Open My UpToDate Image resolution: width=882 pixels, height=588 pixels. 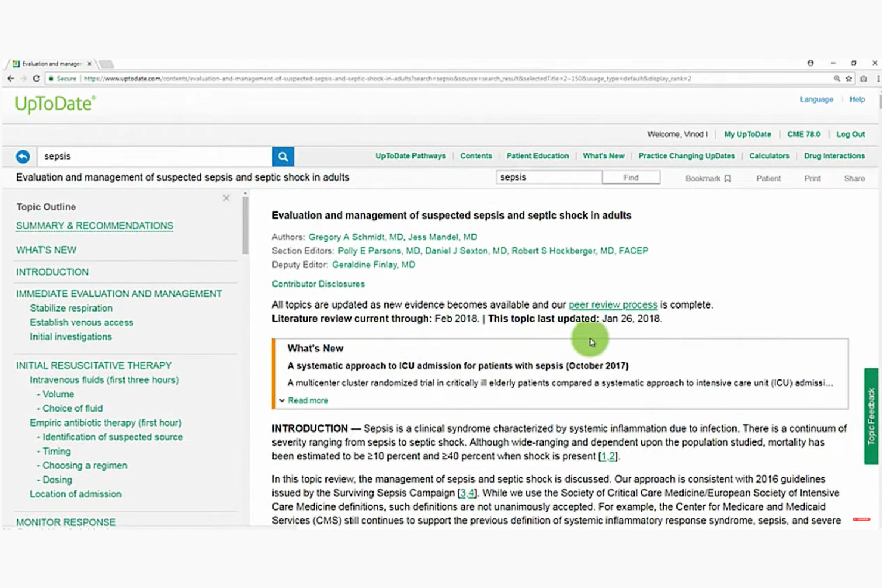(x=747, y=135)
